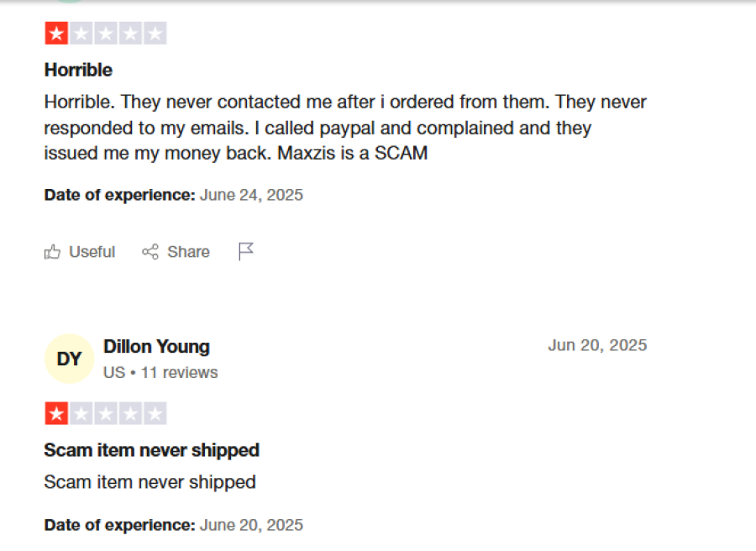Image resolution: width=756 pixels, height=551 pixels.
Task: Open the bold "Scam item never shipped" title
Action: pyautogui.click(x=151, y=450)
